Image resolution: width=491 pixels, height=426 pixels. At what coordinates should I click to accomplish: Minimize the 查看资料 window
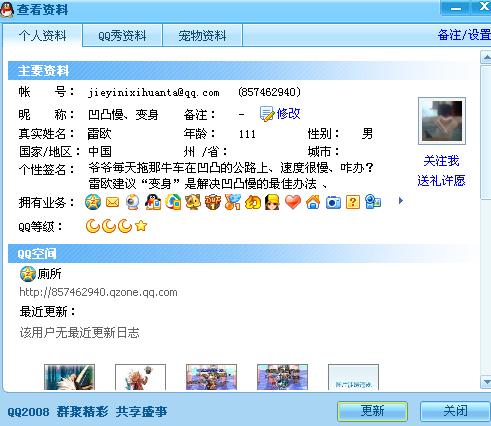(455, 7)
